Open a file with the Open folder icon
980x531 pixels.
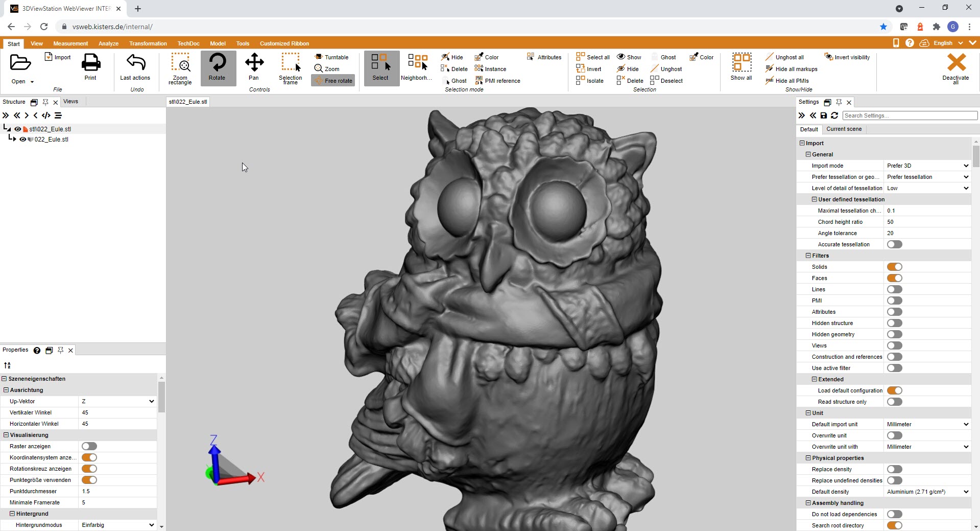click(x=20, y=63)
